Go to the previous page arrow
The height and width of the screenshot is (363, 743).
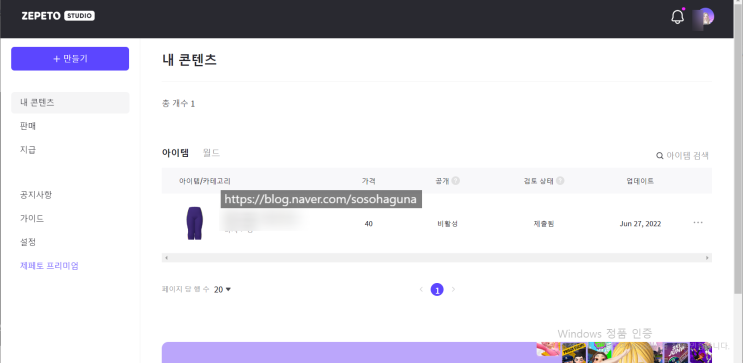coord(421,289)
